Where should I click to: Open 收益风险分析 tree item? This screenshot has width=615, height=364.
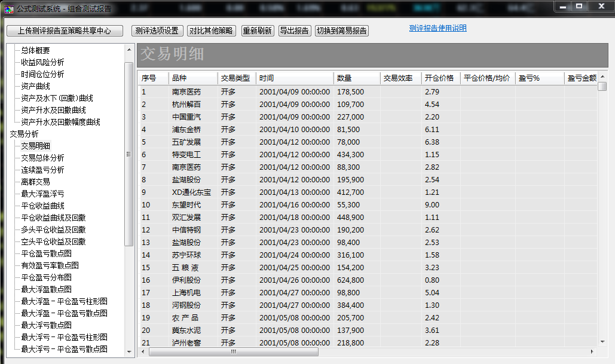click(42, 62)
